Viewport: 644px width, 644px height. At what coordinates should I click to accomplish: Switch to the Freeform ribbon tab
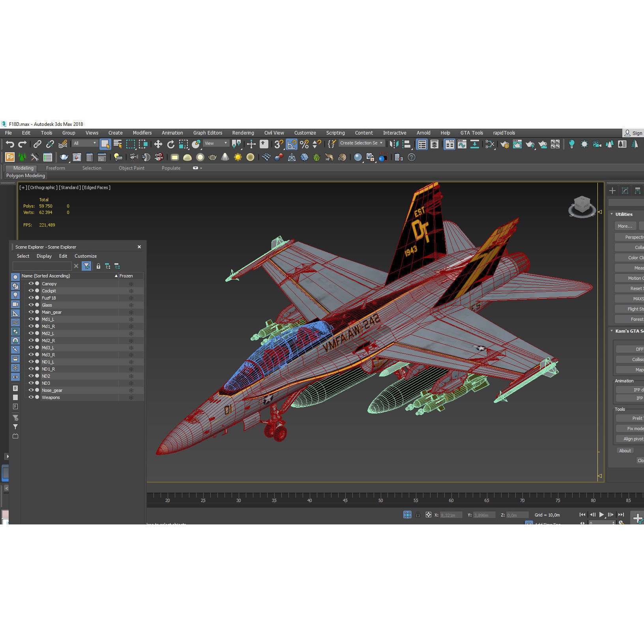[55, 168]
